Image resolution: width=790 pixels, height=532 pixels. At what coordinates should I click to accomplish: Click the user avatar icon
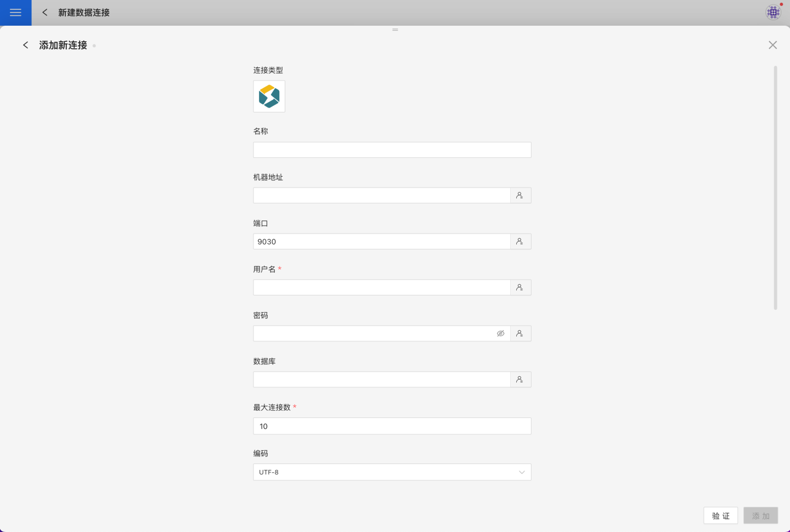point(773,12)
